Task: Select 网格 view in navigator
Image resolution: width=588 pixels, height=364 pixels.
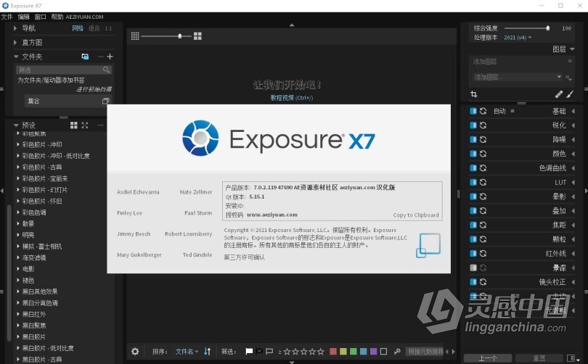Action: (78, 28)
